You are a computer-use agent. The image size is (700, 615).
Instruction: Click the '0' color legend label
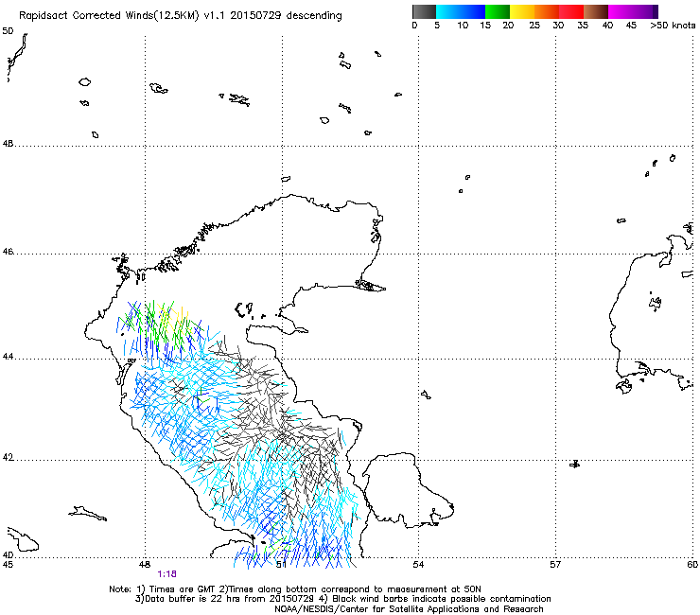pos(414,26)
